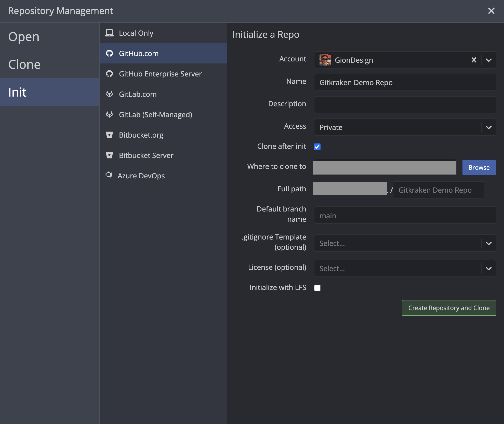This screenshot has width=504, height=424.
Task: Select the Bitbucket.org bucket icon
Action: coord(110,135)
